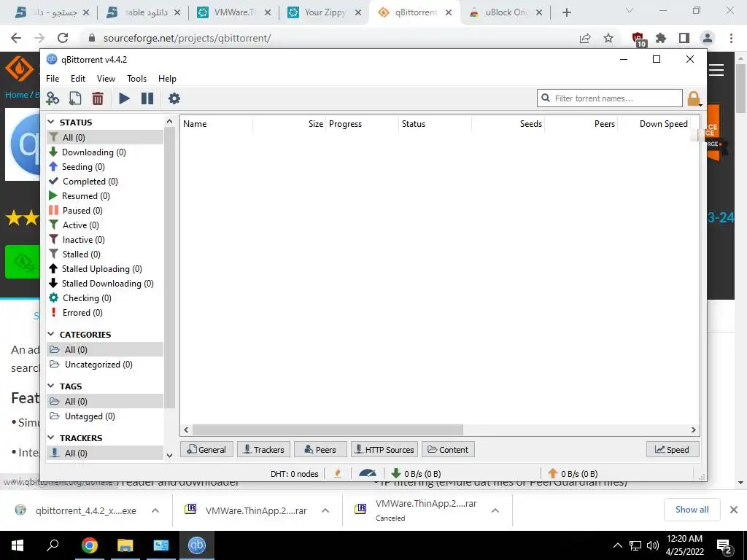Select Untagged (0) tag filter
The width and height of the screenshot is (747, 560).
point(90,416)
